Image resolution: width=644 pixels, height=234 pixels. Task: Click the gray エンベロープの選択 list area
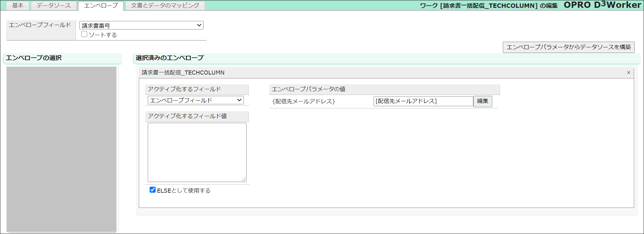tap(61, 149)
